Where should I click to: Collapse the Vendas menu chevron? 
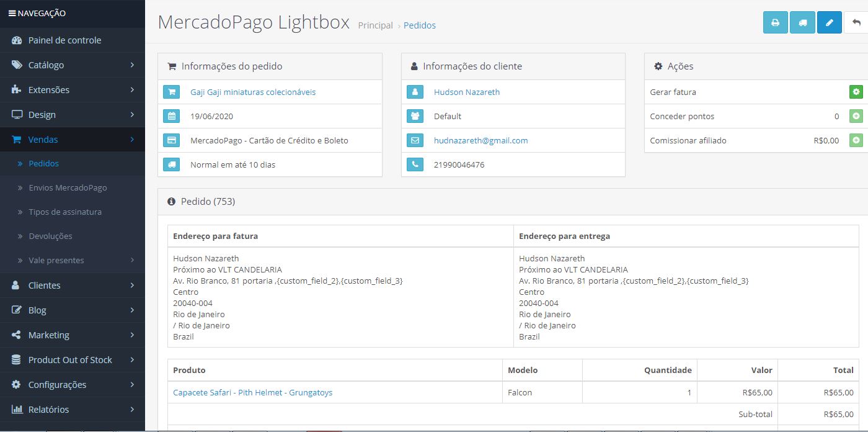tap(132, 140)
